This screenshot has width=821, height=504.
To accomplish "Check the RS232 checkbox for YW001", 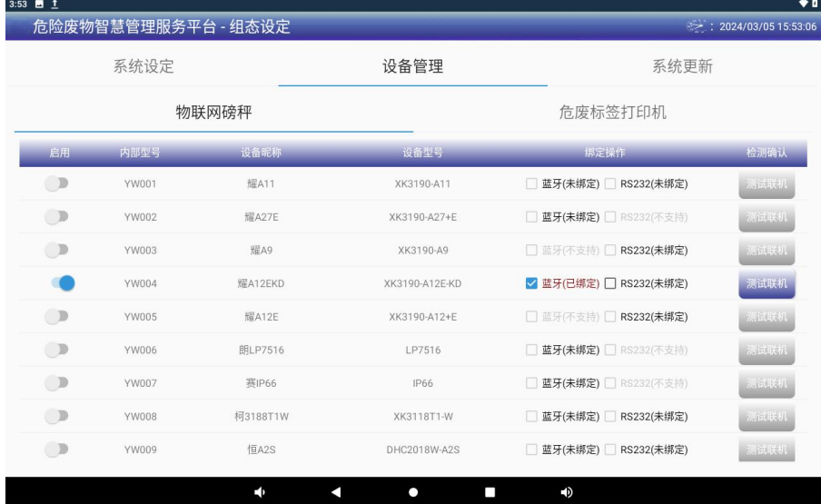I will point(610,185).
